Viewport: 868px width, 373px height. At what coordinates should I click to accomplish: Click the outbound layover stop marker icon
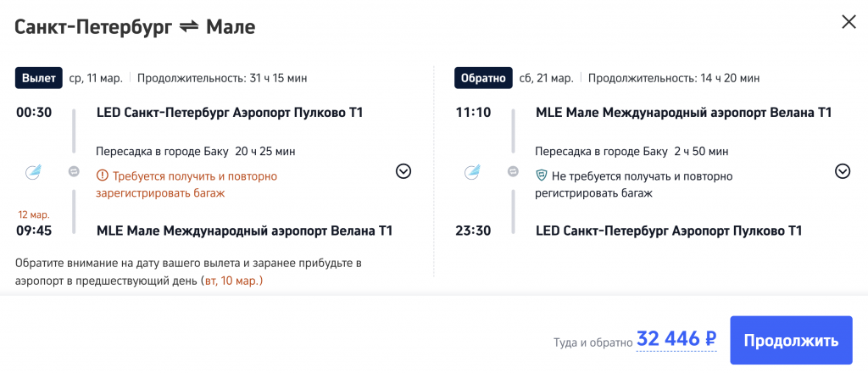pyautogui.click(x=74, y=172)
